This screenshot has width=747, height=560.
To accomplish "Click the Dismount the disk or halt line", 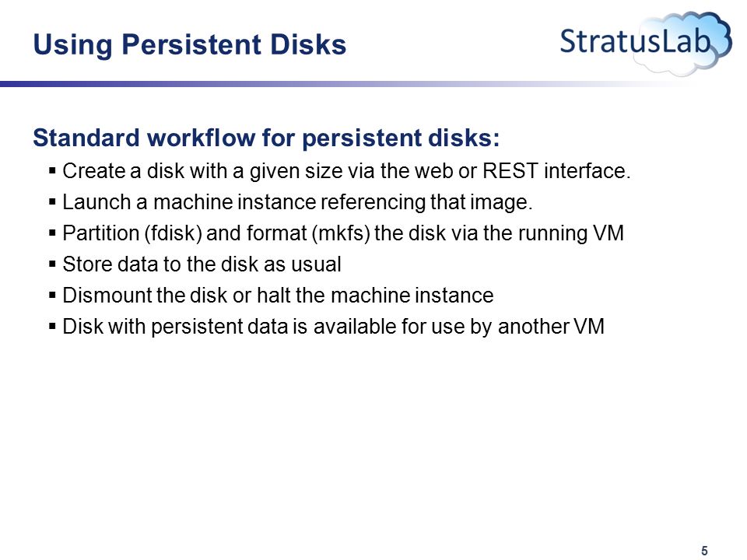I will (278, 296).
